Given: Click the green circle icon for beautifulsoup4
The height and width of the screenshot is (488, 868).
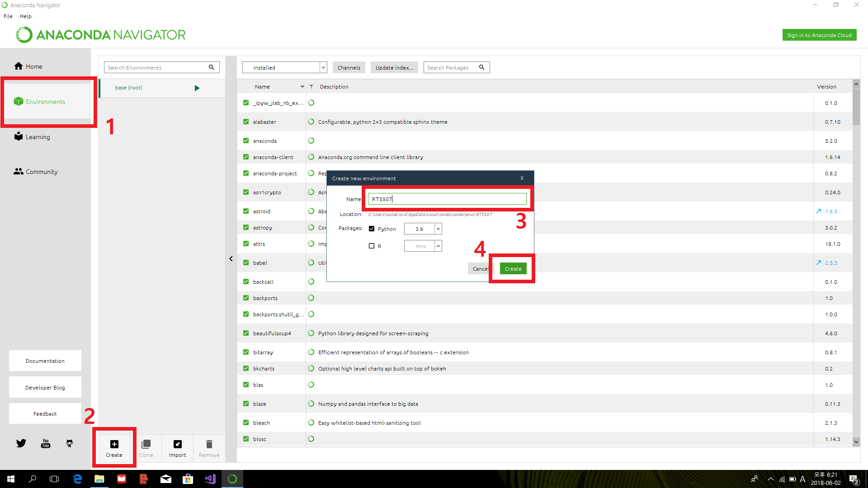Looking at the screenshot, I should click(x=311, y=333).
